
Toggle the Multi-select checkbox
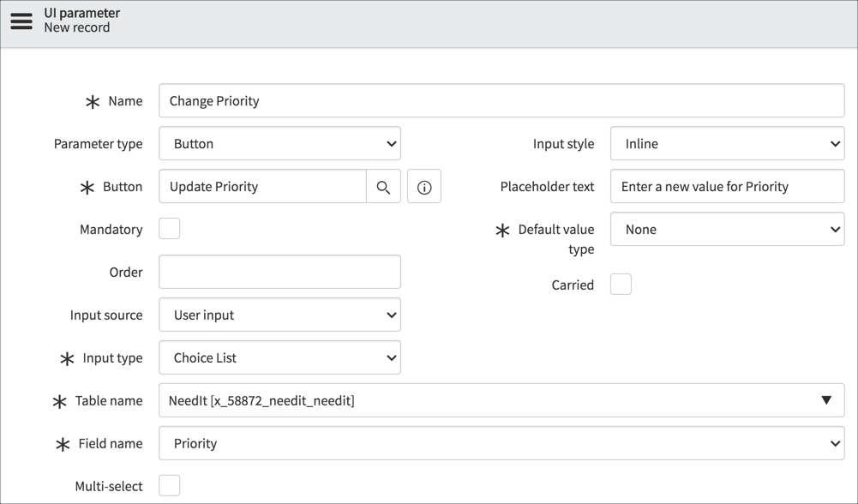pos(169,485)
